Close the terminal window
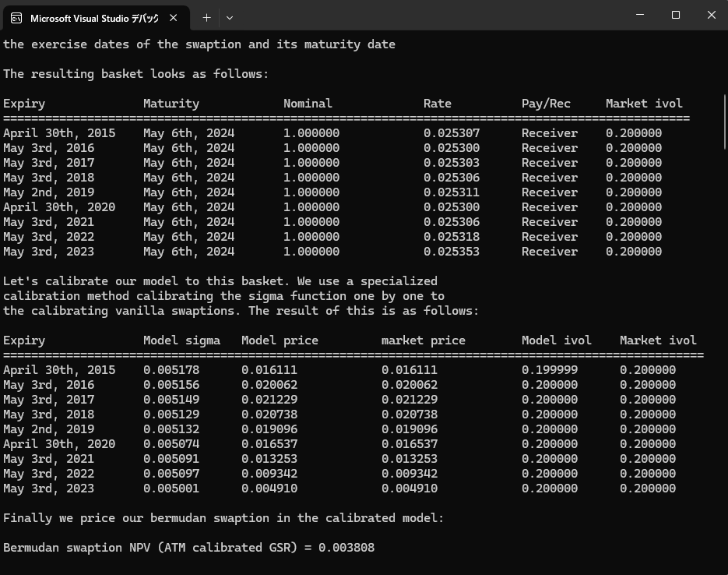This screenshot has height=575, width=728. point(712,15)
